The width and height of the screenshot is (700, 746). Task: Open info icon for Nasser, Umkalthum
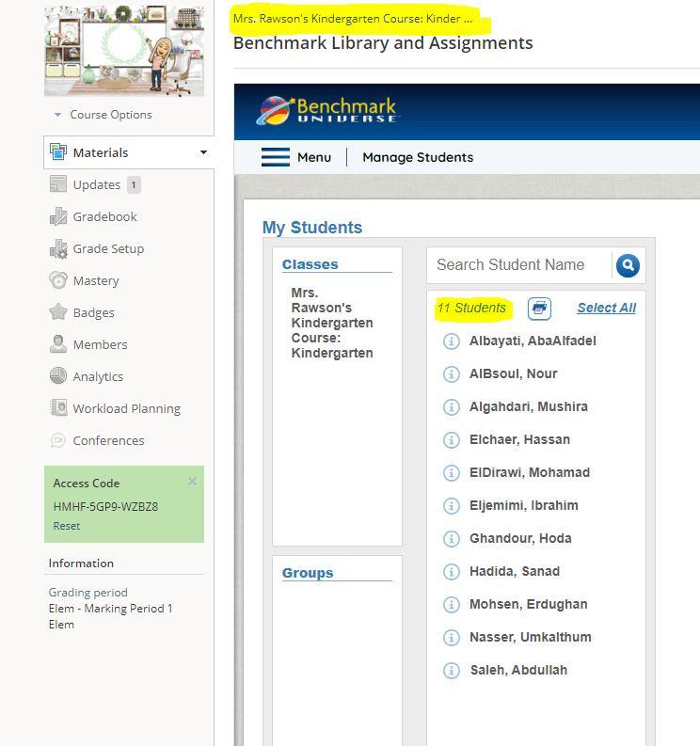[451, 637]
